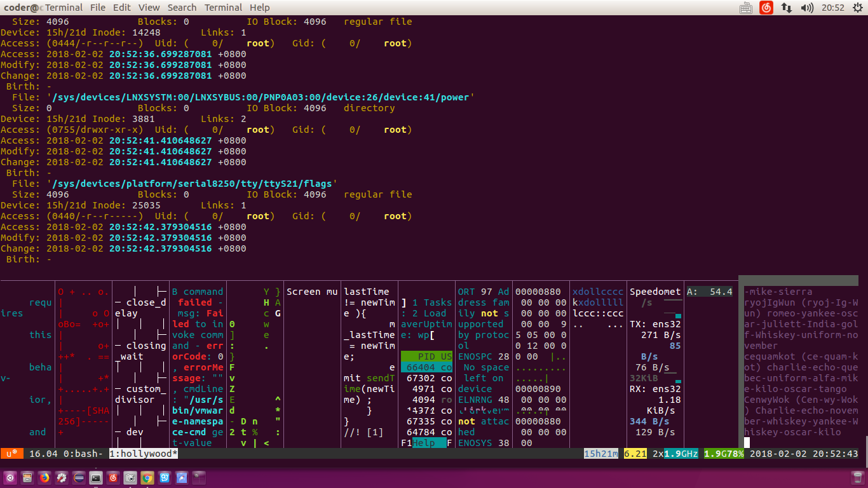Click the Terminal icon in the dock
Image resolution: width=868 pixels, height=488 pixels.
(x=96, y=477)
